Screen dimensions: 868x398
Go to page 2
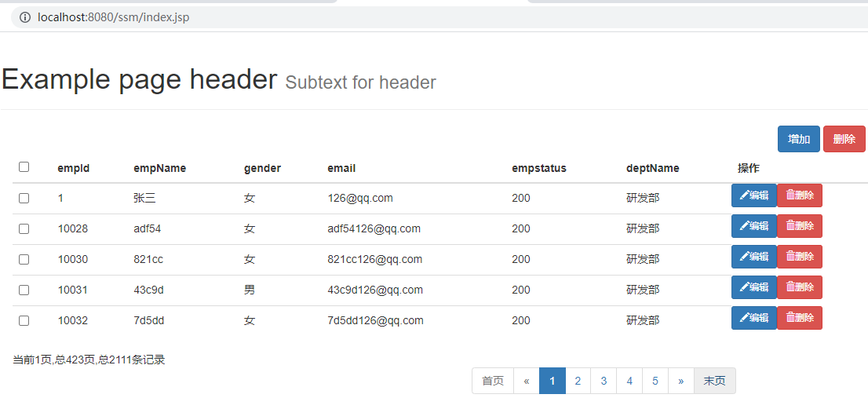[x=578, y=381]
